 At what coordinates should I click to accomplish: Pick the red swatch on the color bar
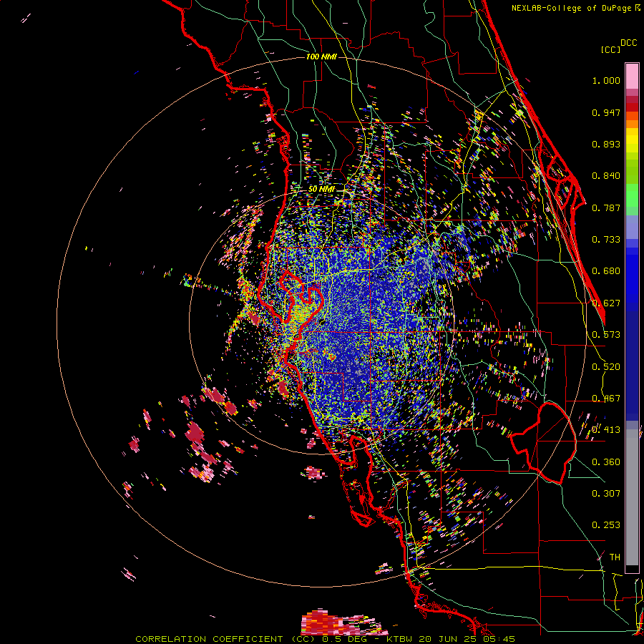(632, 107)
